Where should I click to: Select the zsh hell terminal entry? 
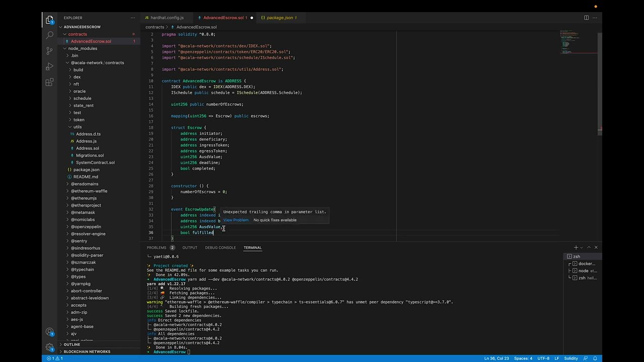point(582,278)
